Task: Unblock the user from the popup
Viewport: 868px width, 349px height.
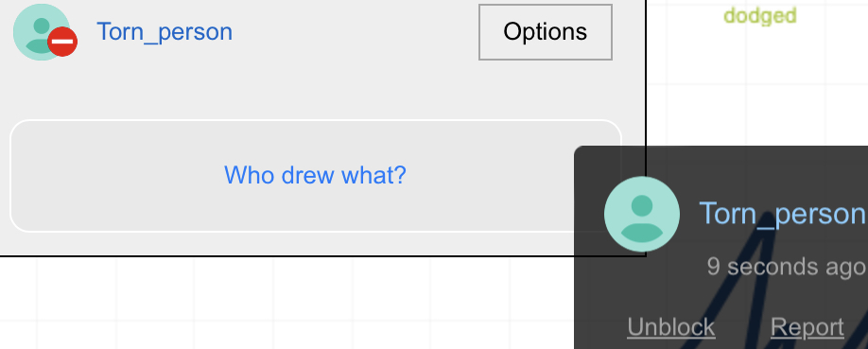Action: coord(671,327)
